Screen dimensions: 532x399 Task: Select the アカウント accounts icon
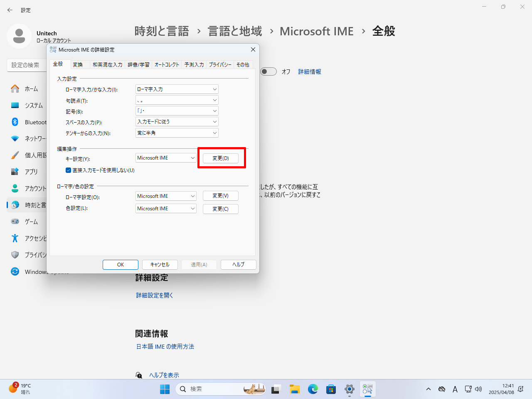tap(15, 188)
